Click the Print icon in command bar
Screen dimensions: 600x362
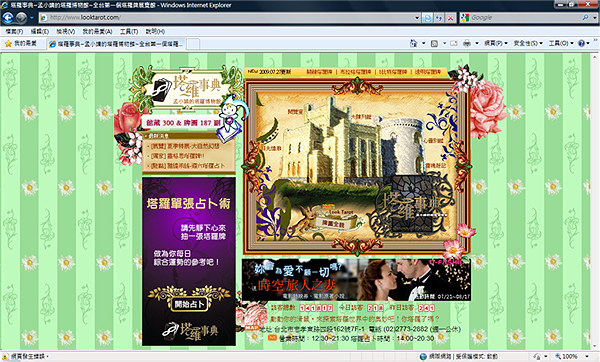coord(467,43)
